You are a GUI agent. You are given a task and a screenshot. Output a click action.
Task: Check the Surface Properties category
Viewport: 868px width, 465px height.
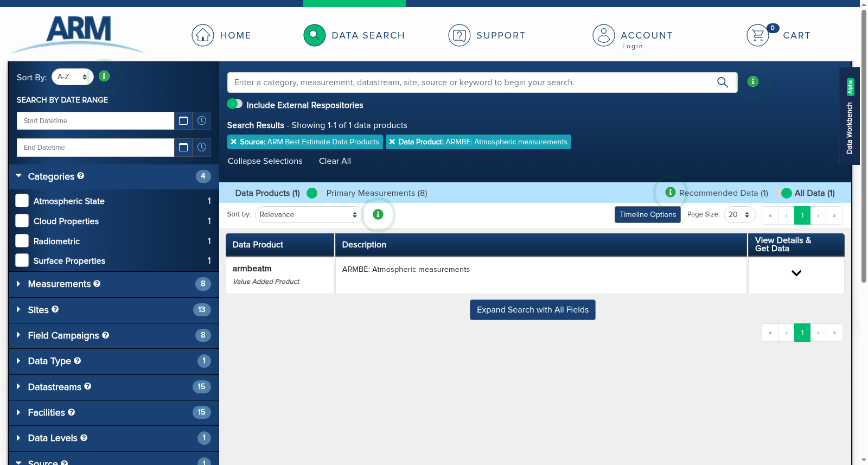22,260
